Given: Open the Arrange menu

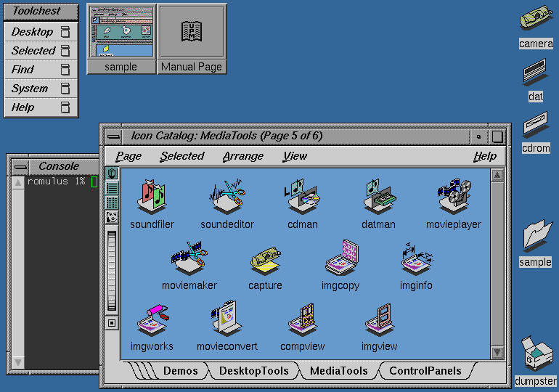Looking at the screenshot, I should click(243, 156).
